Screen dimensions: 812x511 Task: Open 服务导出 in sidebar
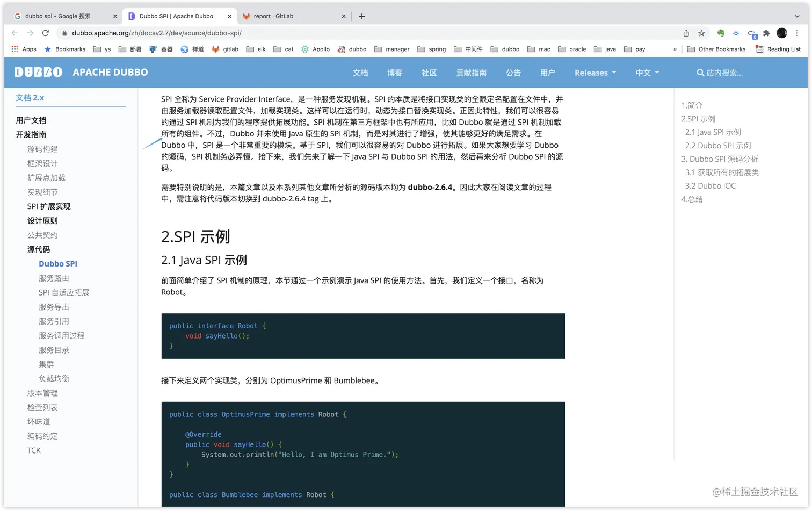click(x=54, y=307)
